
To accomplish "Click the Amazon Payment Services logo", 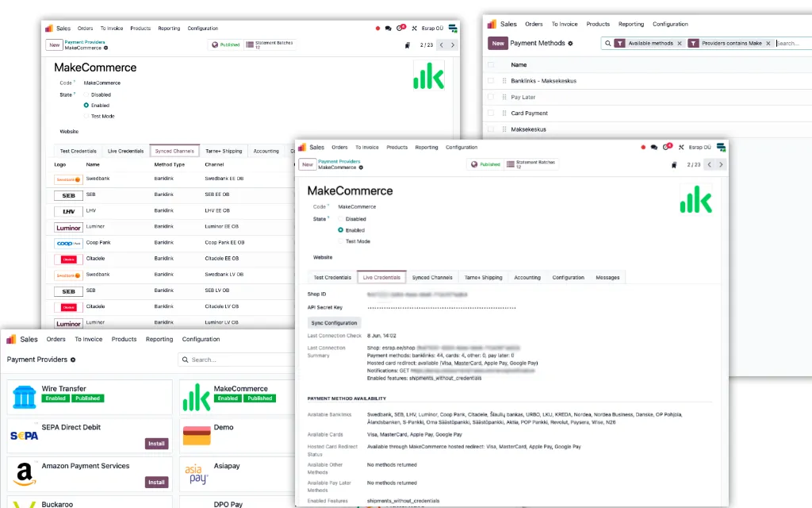I will (25, 474).
